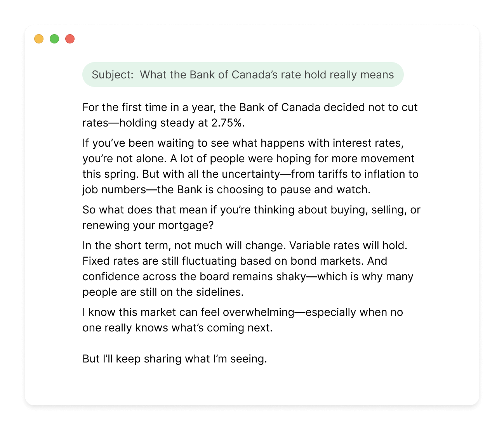504x430 pixels.
Task: Click the green window dot
Action: [54, 39]
